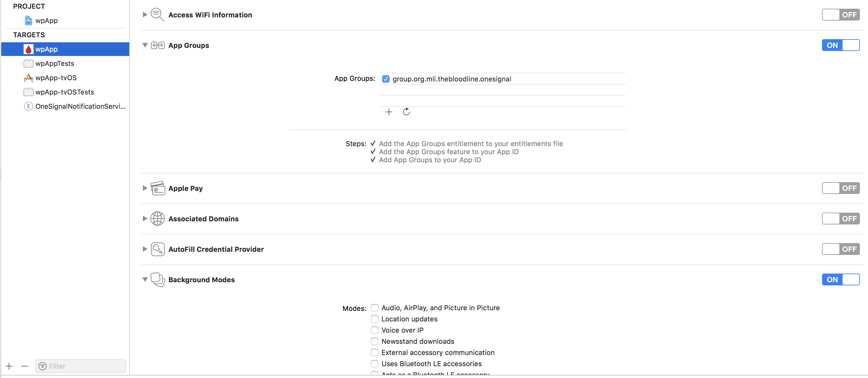The image size is (868, 378).
Task: Click the Background Modes icon
Action: coord(158,279)
